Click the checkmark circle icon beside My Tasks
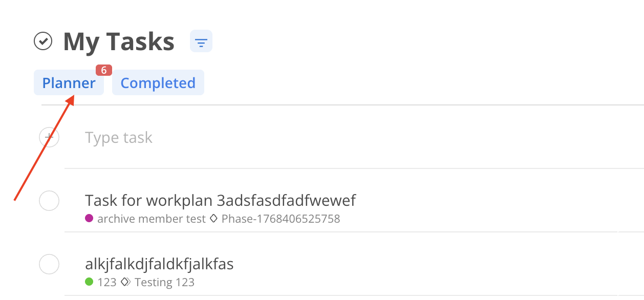Image resolution: width=644 pixels, height=300 pixels. 43,41
